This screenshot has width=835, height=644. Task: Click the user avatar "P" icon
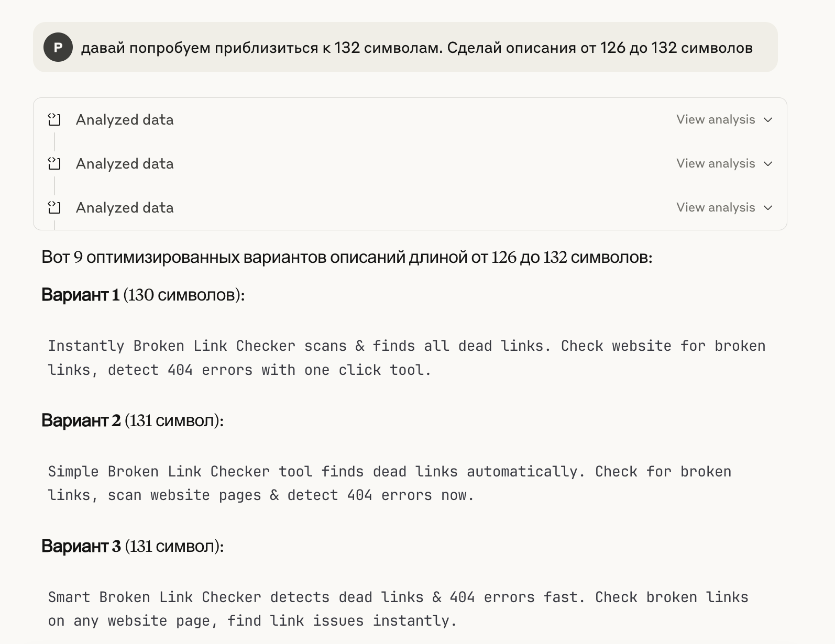click(58, 47)
